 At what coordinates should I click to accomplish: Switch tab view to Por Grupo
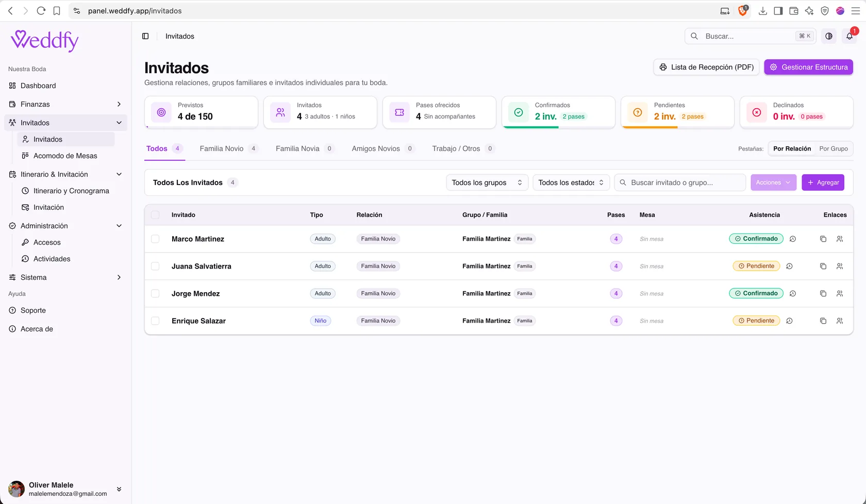point(834,148)
